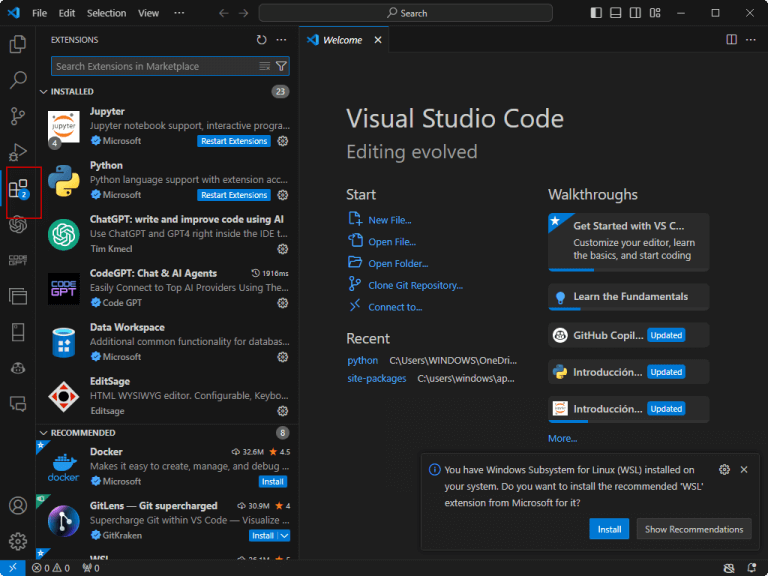Click the filter extensions funnel icon
The height and width of the screenshot is (576, 768).
coord(281,66)
